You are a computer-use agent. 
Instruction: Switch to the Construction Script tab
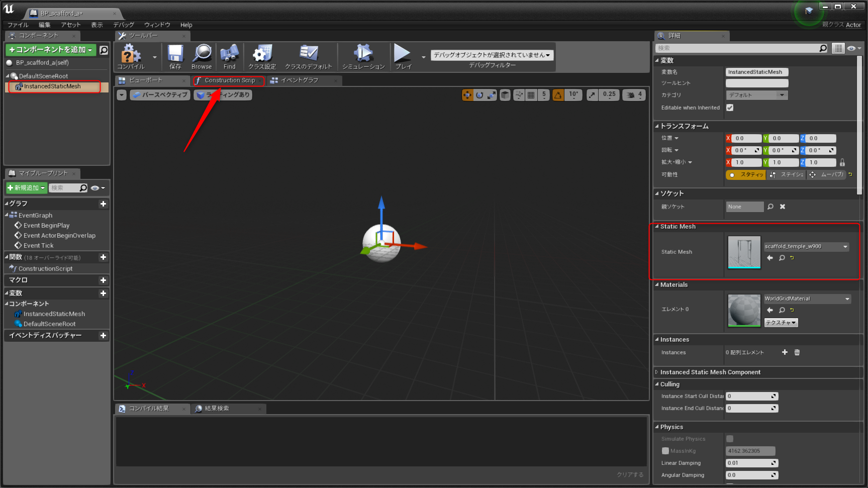point(229,80)
